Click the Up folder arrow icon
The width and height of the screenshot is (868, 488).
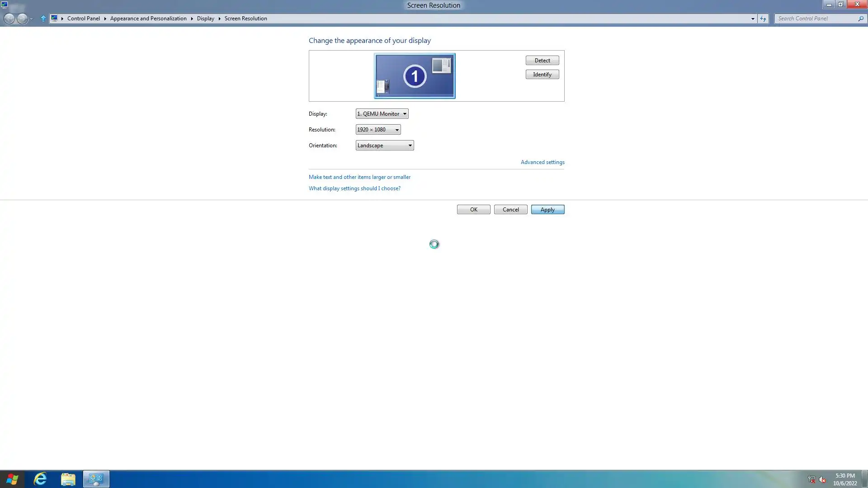tap(43, 19)
